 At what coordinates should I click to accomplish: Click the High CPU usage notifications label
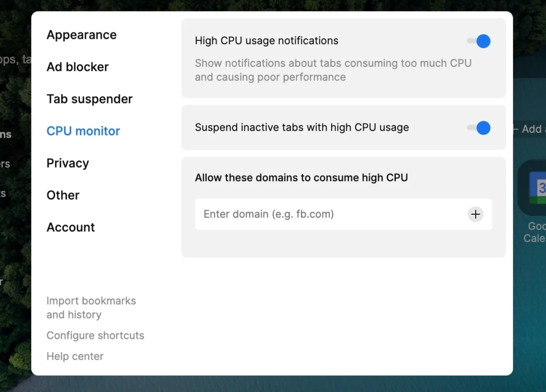click(267, 41)
